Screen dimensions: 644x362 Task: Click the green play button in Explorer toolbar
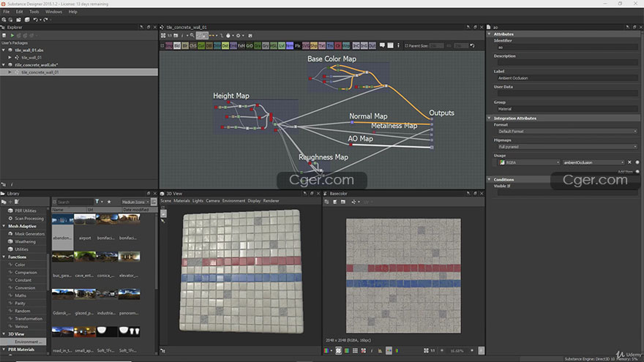click(12, 35)
